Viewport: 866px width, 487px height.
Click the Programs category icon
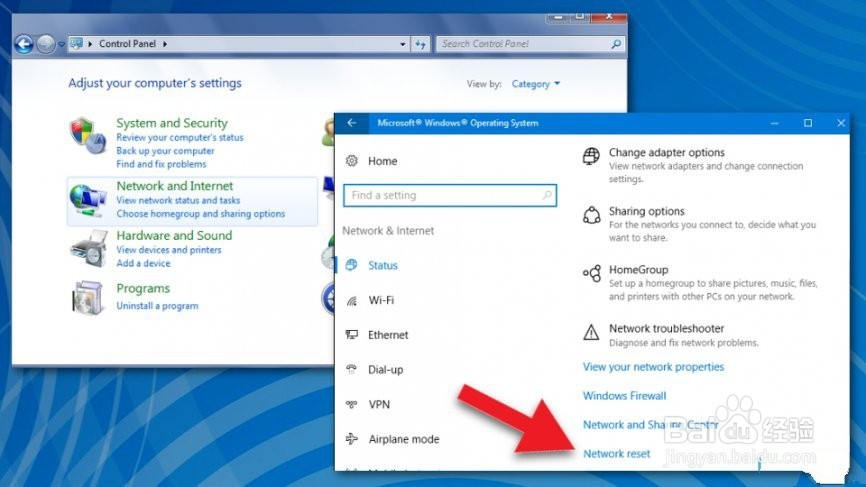click(88, 298)
